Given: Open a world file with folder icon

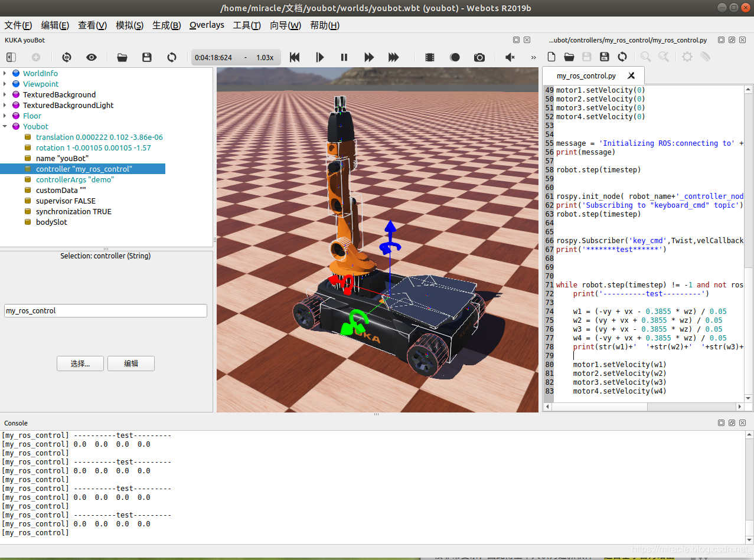Looking at the screenshot, I should click(x=122, y=57).
